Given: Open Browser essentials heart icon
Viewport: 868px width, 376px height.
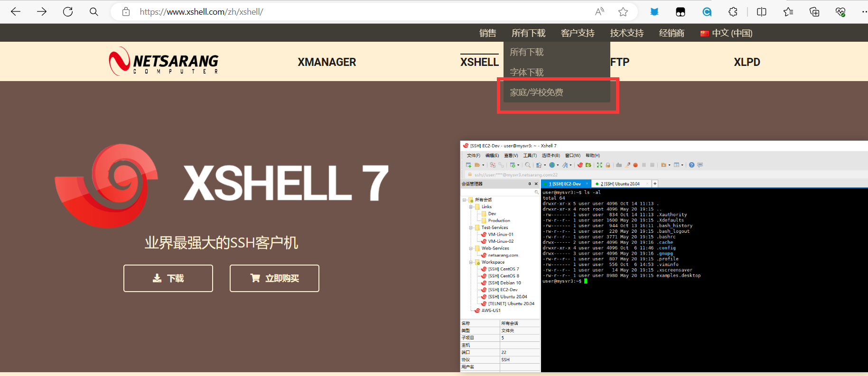Looking at the screenshot, I should click(x=840, y=12).
